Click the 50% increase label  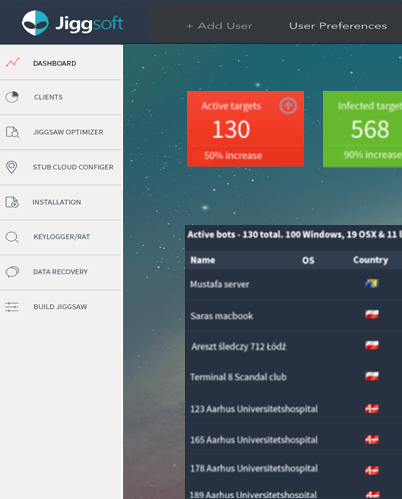[233, 155]
